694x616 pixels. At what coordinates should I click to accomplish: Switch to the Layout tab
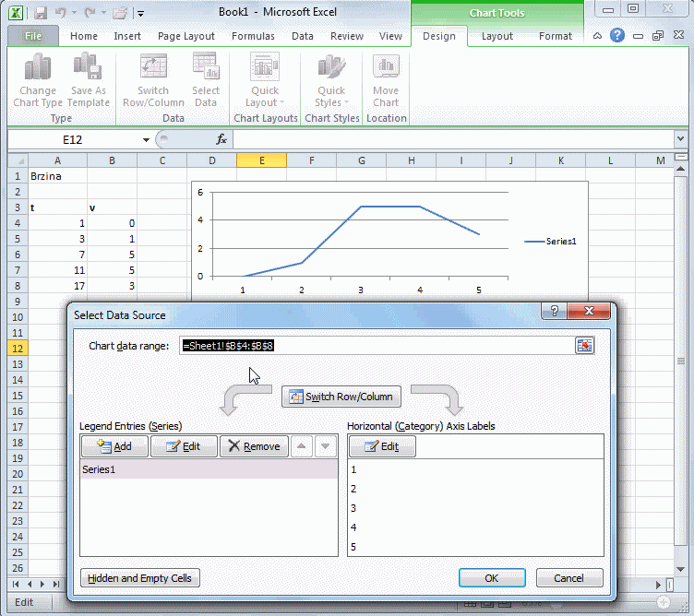[497, 36]
